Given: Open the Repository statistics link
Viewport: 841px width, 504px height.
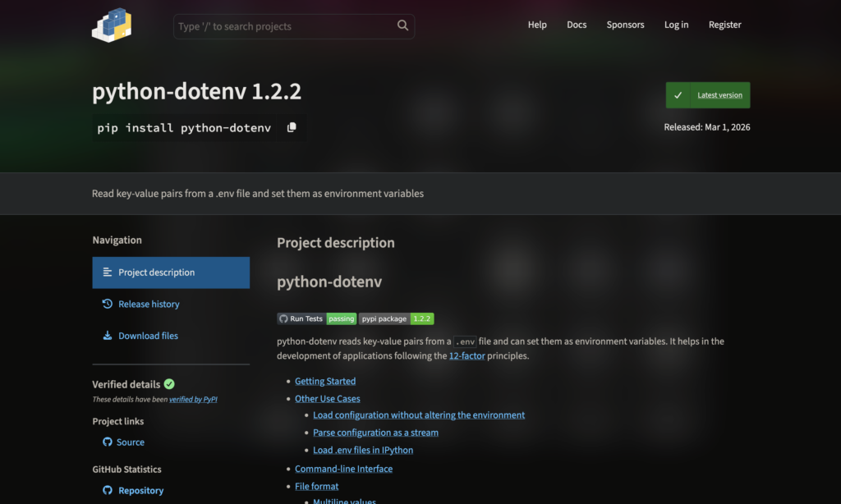Looking at the screenshot, I should [140, 490].
